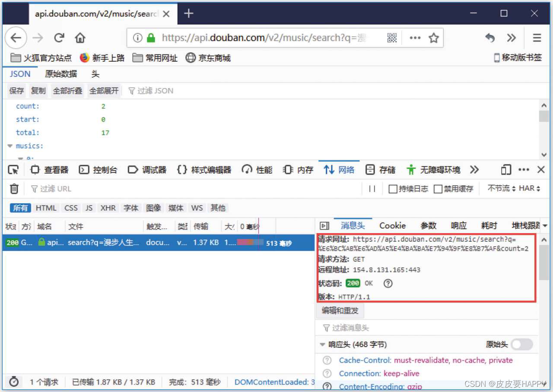This screenshot has width=553, height=392.
Task: Open the 性能 performance panel
Action: (257, 170)
